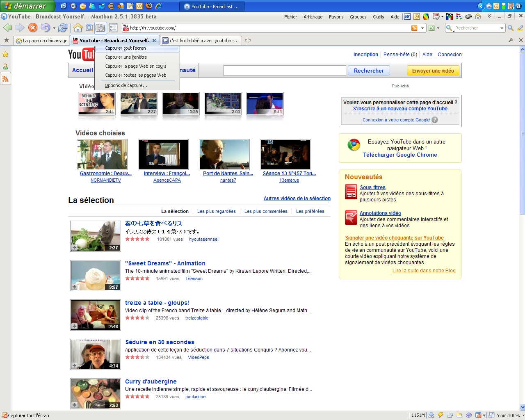Screen dimensions: 525x420
Task: Click the vertical scrollbar thumb
Action: coord(522,133)
